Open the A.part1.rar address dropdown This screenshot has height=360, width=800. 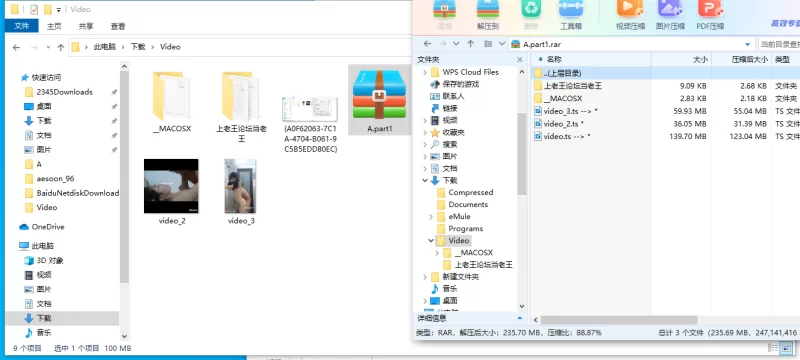[x=748, y=44]
